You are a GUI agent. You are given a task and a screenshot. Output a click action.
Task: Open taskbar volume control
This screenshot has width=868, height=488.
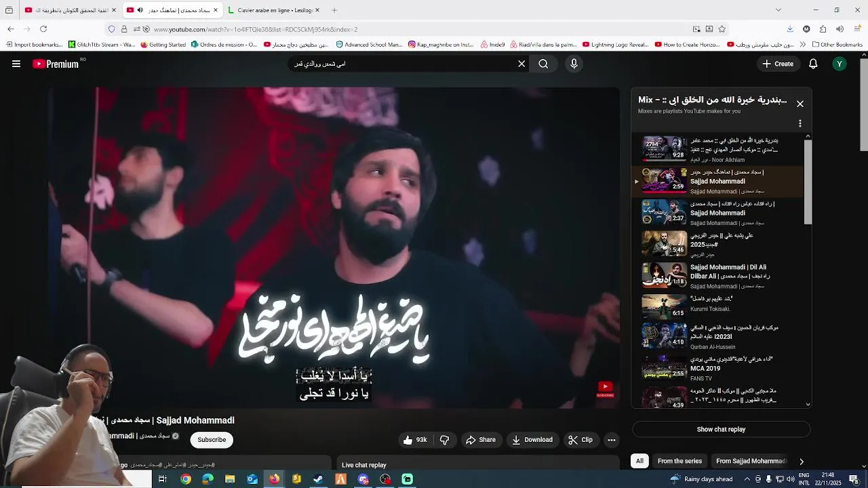[791, 479]
